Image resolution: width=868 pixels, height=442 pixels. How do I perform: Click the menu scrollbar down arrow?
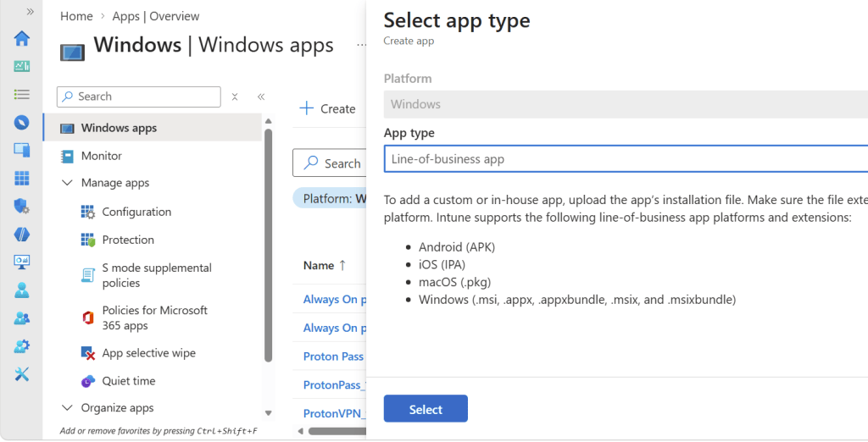click(269, 412)
